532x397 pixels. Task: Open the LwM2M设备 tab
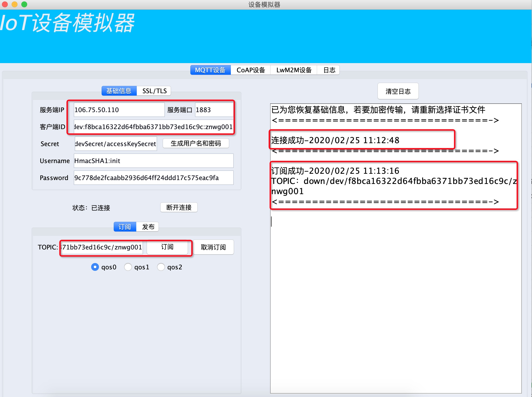[x=294, y=70]
